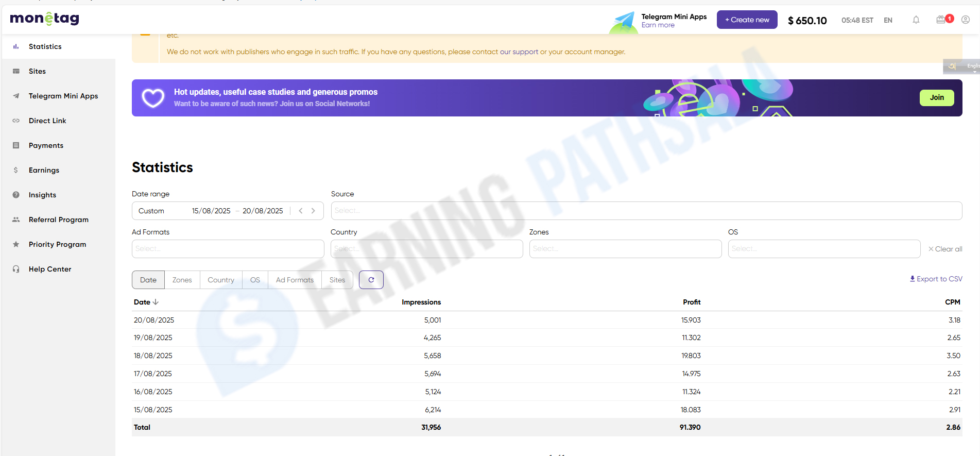Open Payments in the sidebar
Screen dimensions: 980x456
46,145
